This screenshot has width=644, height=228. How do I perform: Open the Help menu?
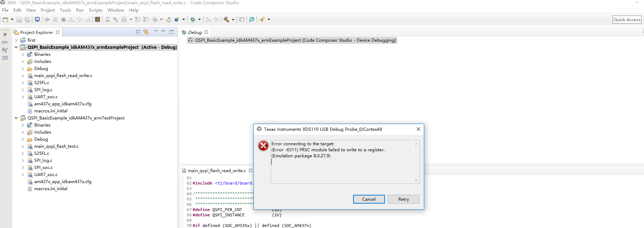click(134, 10)
